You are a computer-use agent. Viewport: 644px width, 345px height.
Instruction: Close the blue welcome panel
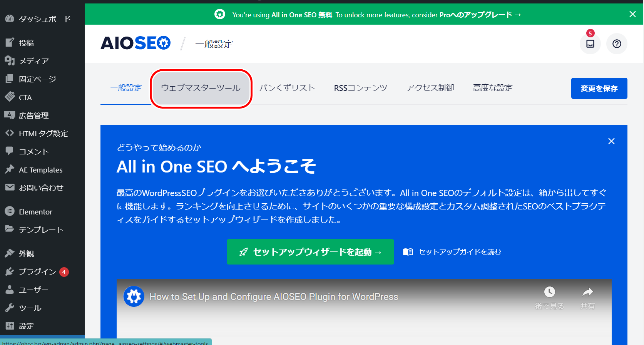coord(611,141)
